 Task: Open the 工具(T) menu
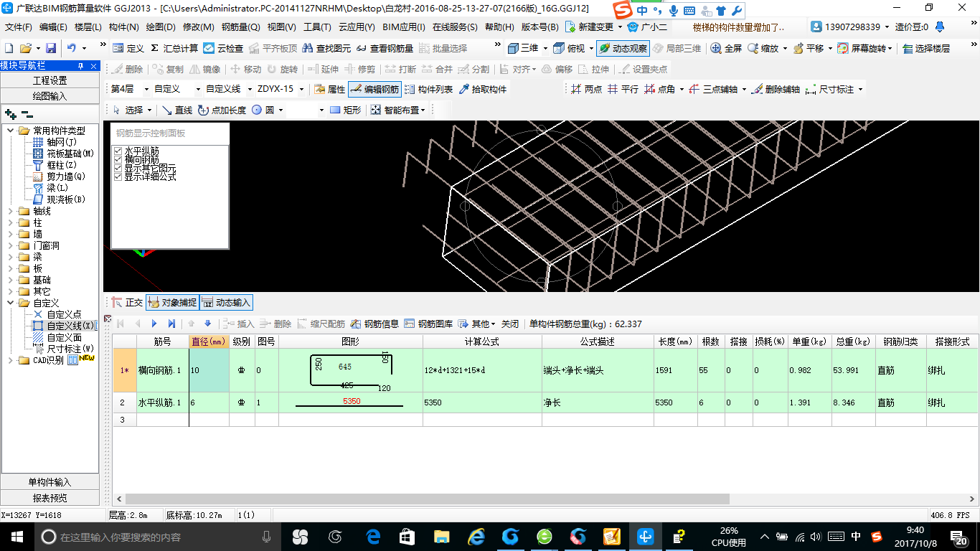(317, 27)
